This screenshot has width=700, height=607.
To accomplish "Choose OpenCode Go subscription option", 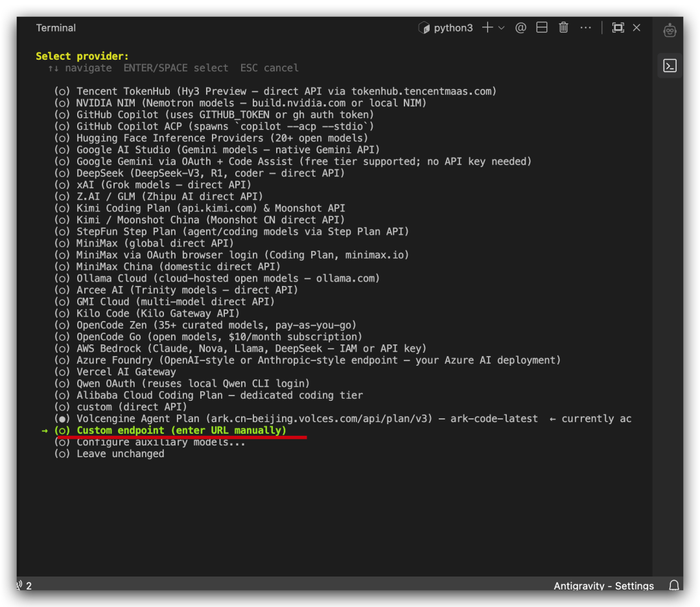I will point(208,337).
